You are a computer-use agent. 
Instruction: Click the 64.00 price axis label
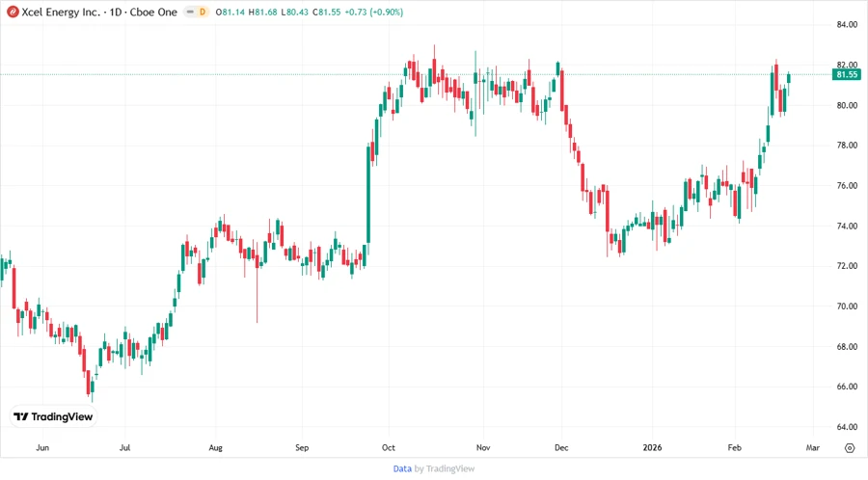(x=847, y=427)
